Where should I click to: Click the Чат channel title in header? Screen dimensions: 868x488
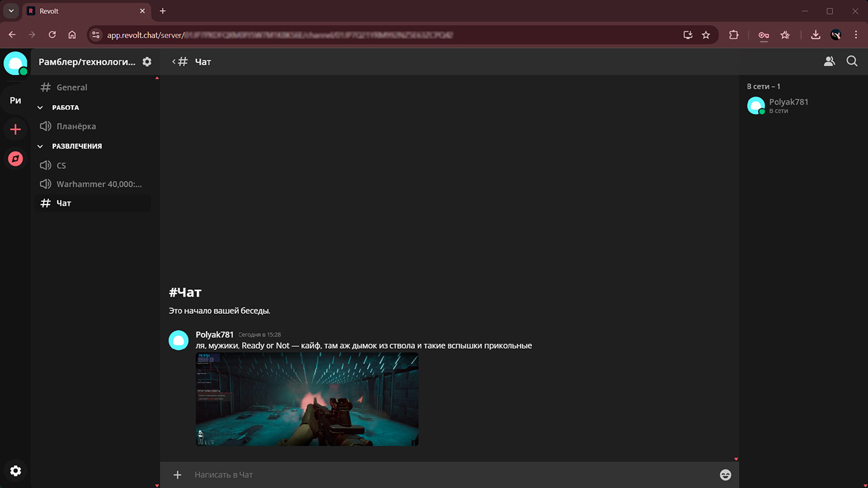click(x=203, y=62)
